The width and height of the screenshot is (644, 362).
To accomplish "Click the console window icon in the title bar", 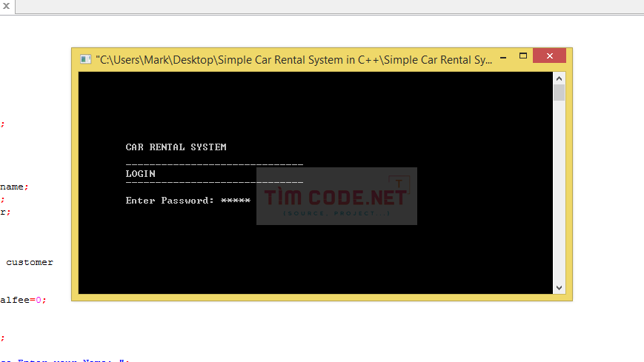I will 85,59.
